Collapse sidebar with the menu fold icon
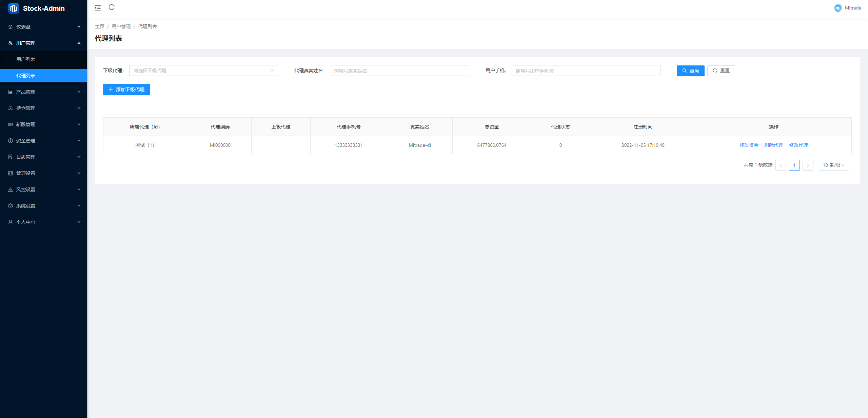This screenshot has width=868, height=418. point(98,8)
